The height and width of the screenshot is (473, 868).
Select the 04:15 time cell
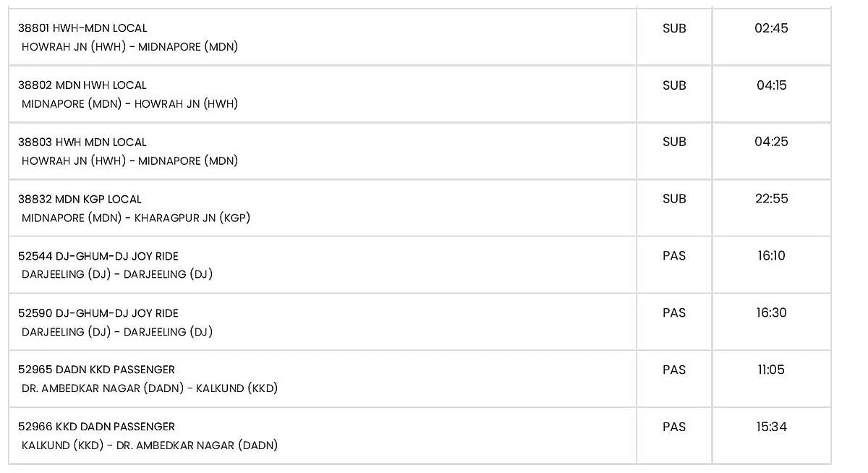(771, 85)
